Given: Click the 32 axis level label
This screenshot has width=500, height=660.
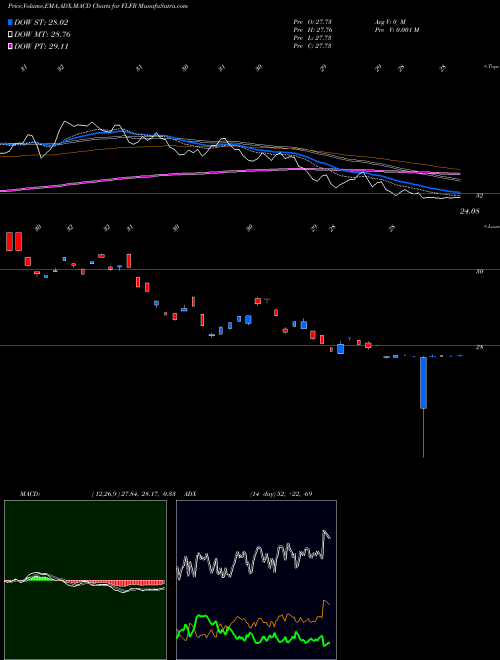Looking at the screenshot, I should (479, 196).
